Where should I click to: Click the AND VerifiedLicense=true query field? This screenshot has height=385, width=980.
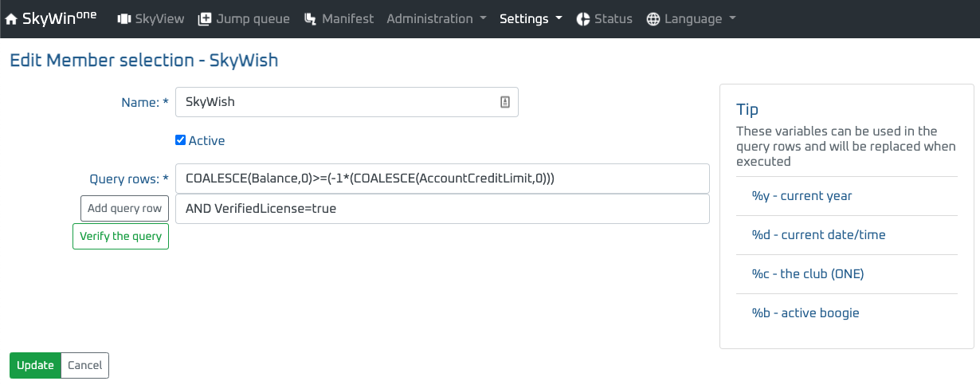point(442,209)
